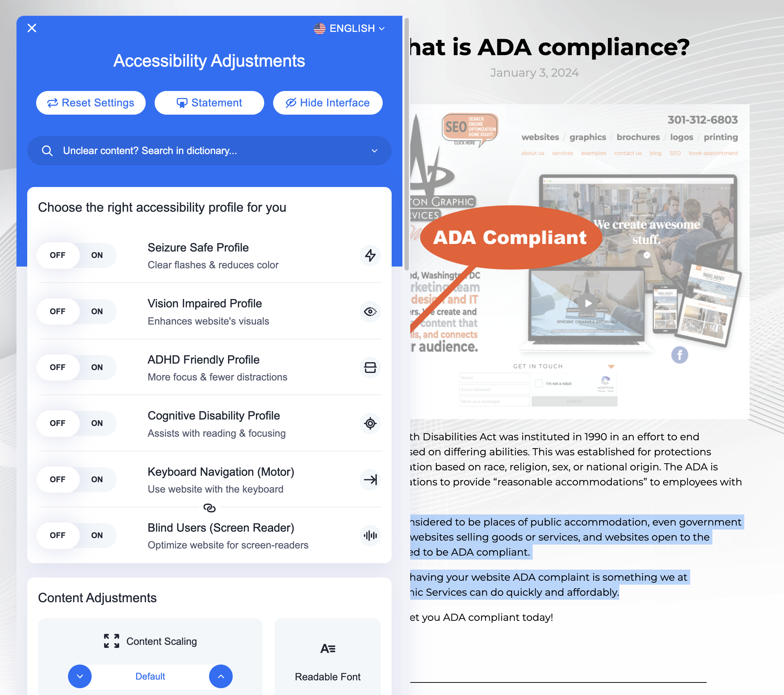Toggle the Seizure Safe Profile ON switch
784x695 pixels.
click(x=97, y=255)
